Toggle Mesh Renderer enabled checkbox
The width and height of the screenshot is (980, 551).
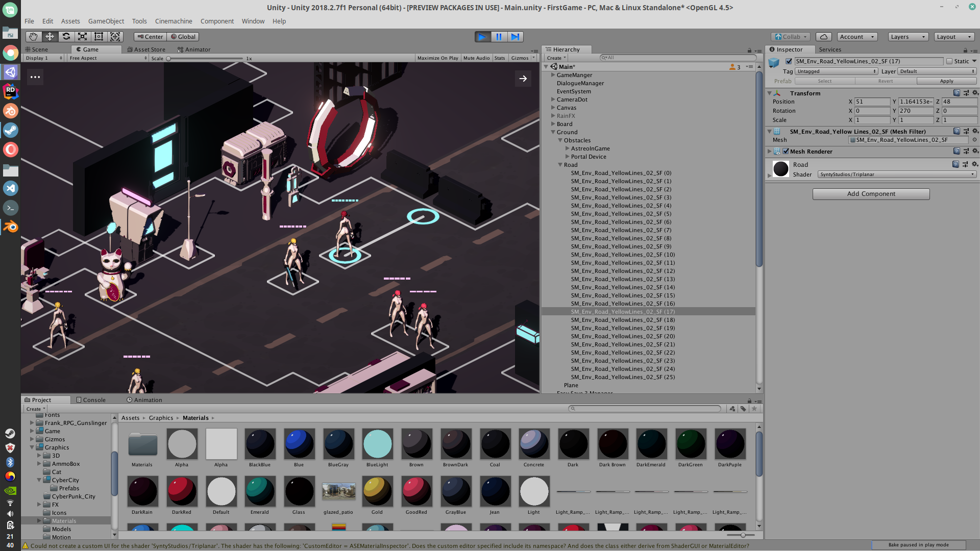tap(786, 152)
